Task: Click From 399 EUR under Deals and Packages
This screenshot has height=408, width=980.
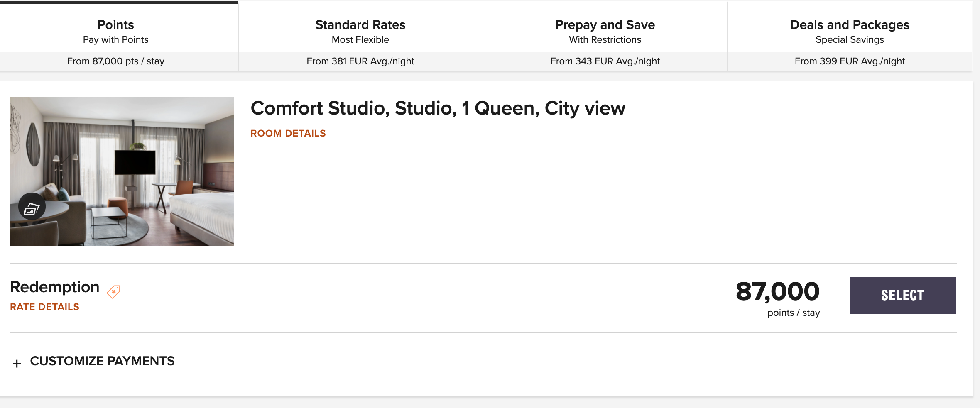Action: point(849,61)
